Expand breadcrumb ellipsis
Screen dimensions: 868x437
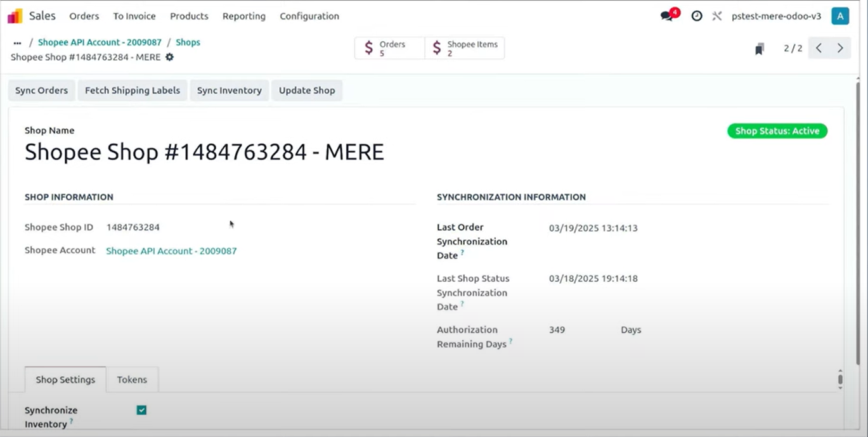pos(17,42)
